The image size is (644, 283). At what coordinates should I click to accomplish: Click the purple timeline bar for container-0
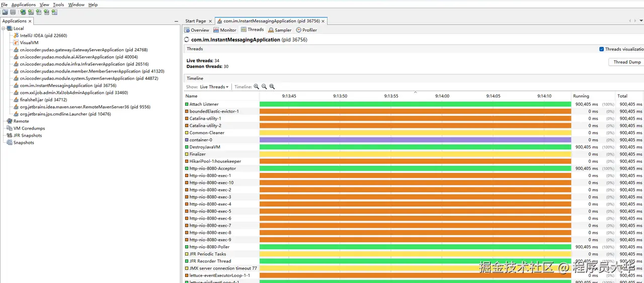pos(415,140)
